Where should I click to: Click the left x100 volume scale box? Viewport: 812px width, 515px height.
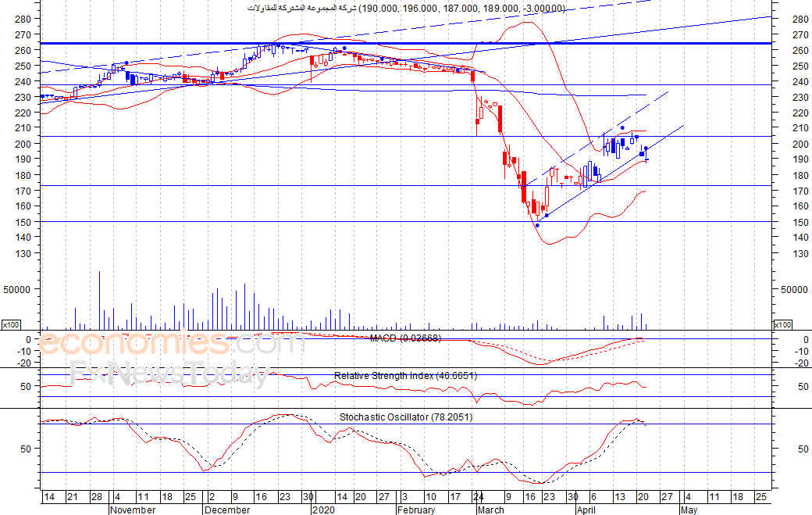11,324
